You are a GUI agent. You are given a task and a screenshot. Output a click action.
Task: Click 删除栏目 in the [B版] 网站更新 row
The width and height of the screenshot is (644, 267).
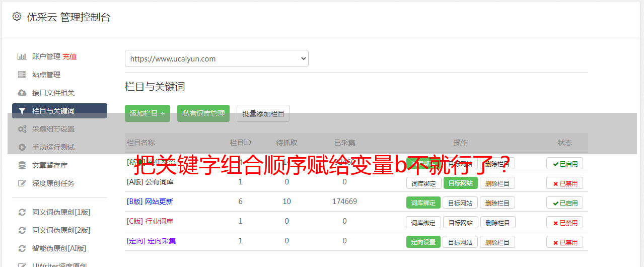pos(497,203)
